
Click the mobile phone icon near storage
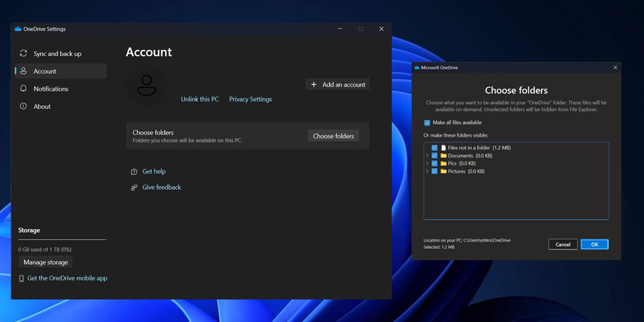(x=21, y=279)
